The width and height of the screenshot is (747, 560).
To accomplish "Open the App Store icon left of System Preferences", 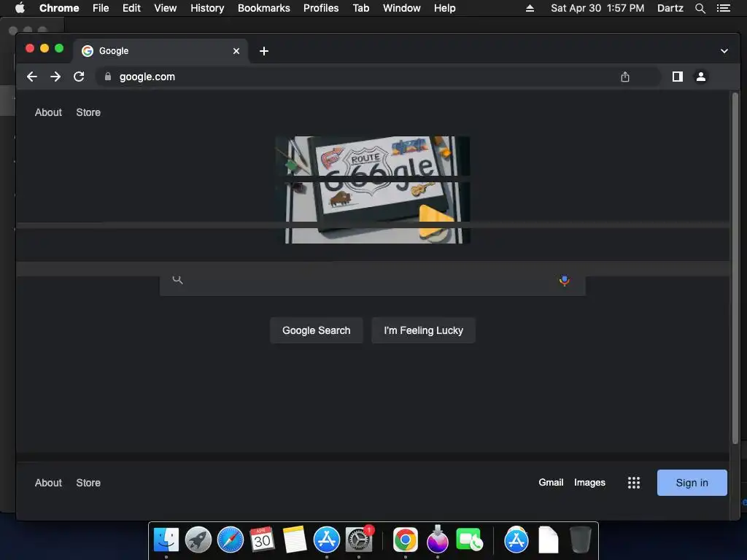I will pyautogui.click(x=326, y=540).
